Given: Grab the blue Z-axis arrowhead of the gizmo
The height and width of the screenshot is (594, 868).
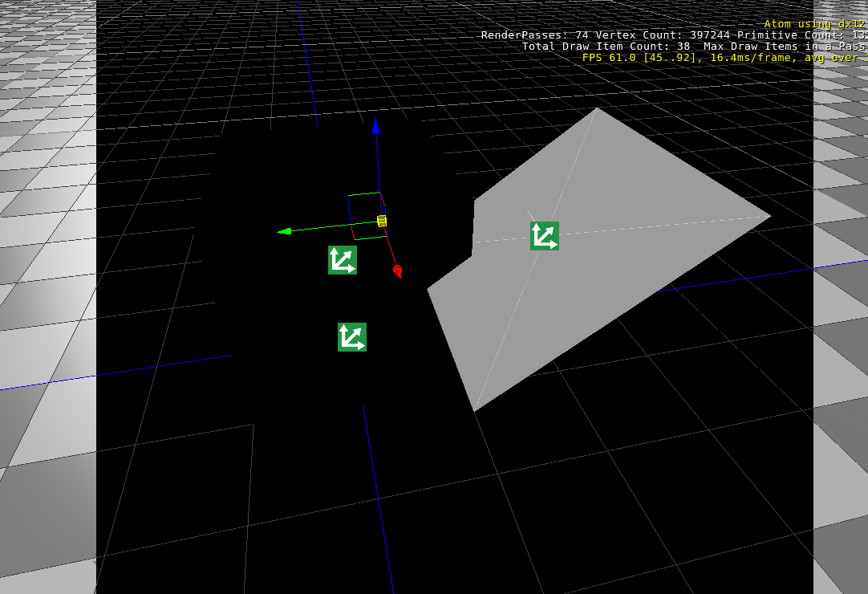Looking at the screenshot, I should pyautogui.click(x=376, y=126).
